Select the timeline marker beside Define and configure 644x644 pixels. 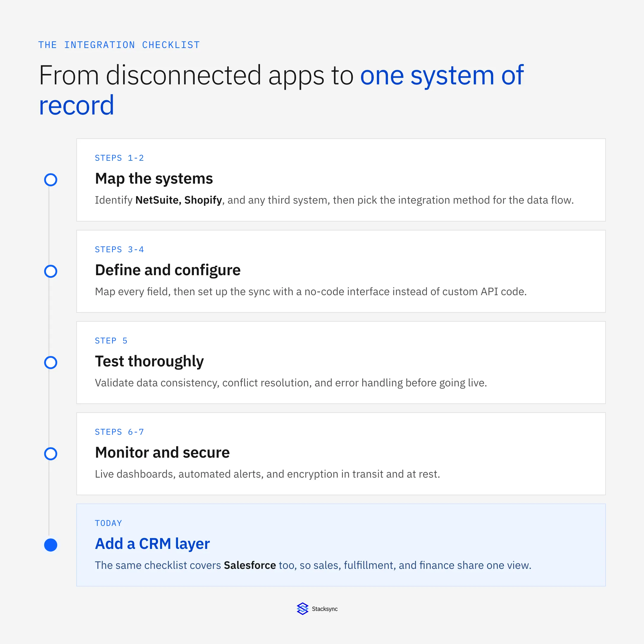click(51, 271)
